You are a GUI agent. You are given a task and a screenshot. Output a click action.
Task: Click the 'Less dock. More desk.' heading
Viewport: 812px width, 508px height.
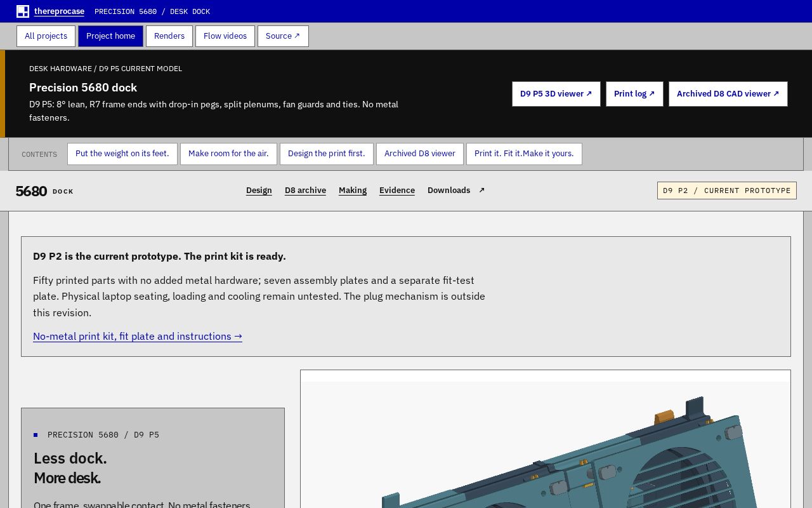click(x=70, y=468)
